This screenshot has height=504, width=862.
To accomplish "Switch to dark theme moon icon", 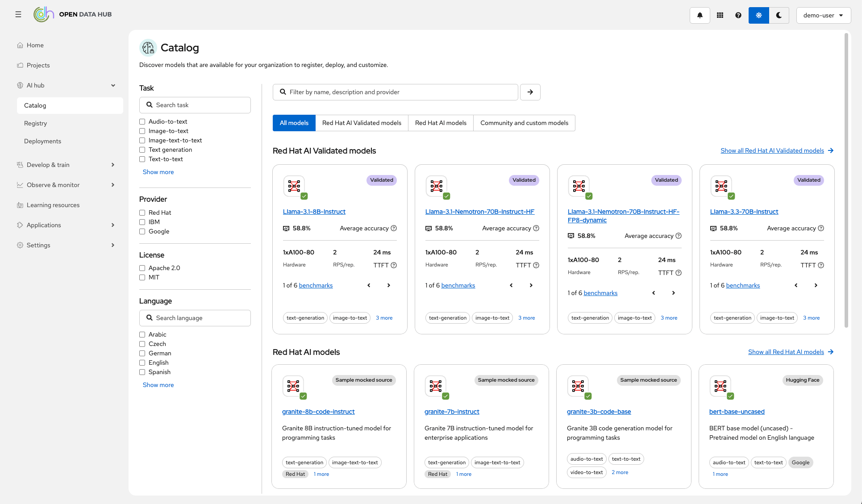I will coord(779,15).
